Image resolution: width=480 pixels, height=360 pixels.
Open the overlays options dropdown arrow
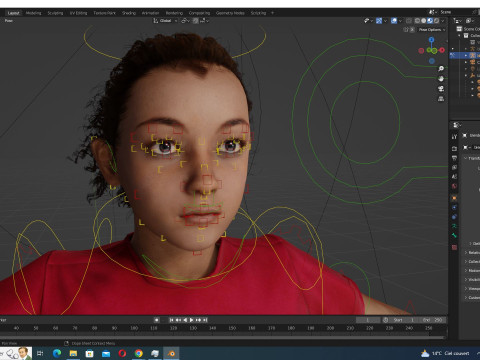[x=400, y=21]
